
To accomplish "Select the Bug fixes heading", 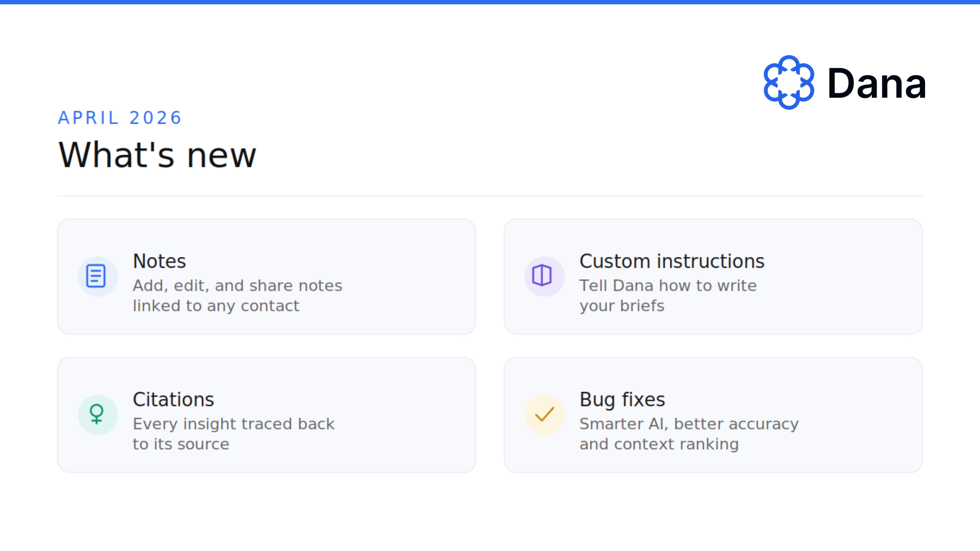I will pos(622,400).
